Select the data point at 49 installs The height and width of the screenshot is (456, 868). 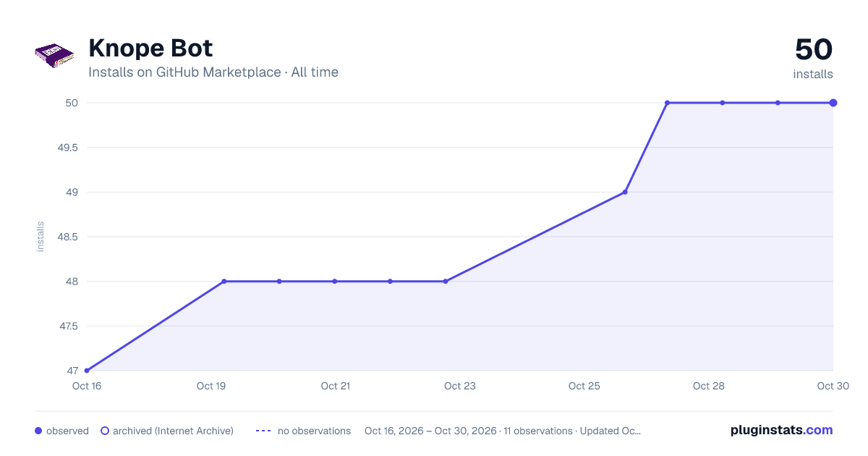pos(625,192)
